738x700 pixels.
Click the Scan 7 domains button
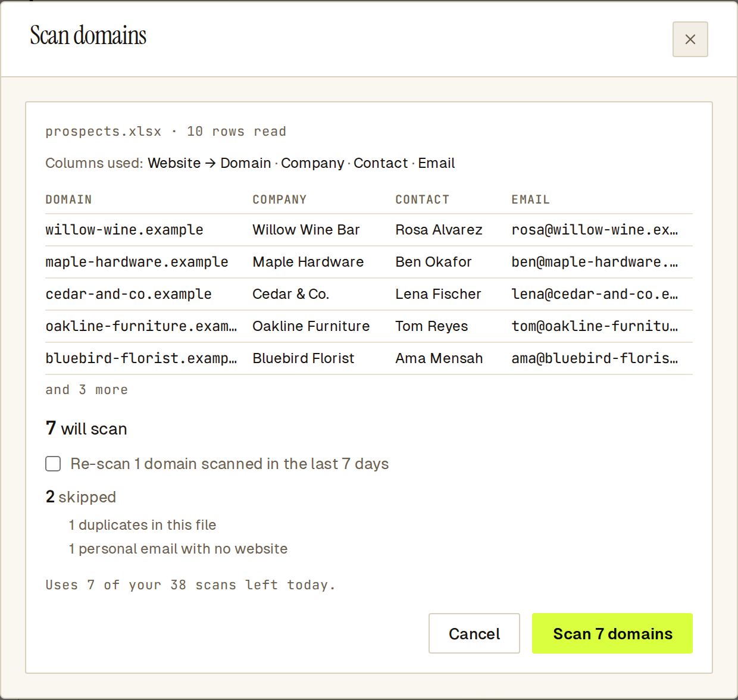tap(612, 633)
